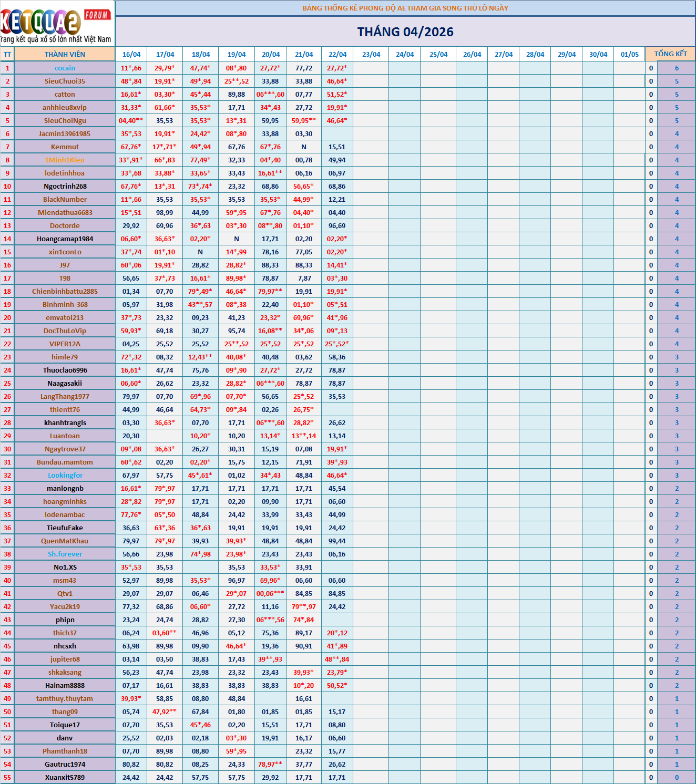This screenshot has height=784, width=696.
Task: Select member SieuChoiNgu
Action: tap(65, 120)
